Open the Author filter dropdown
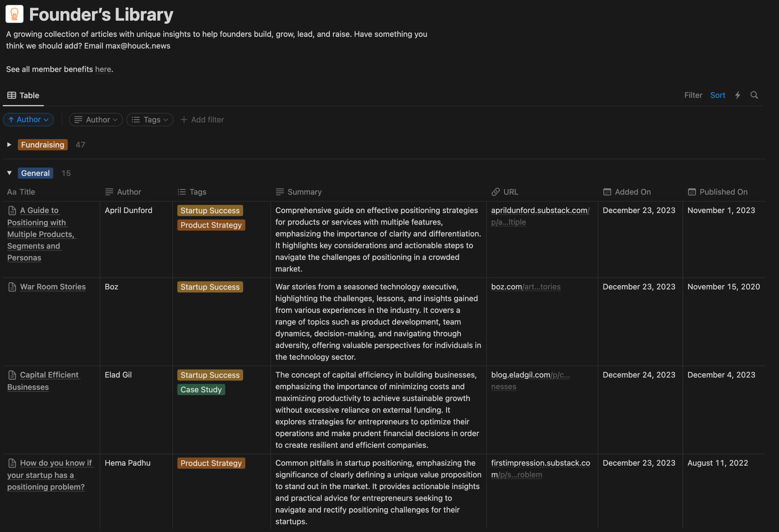The height and width of the screenshot is (532, 779). [96, 119]
